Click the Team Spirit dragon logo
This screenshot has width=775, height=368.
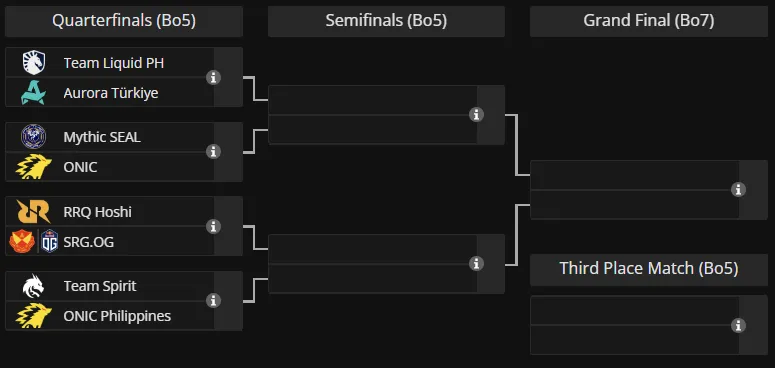coord(34,286)
